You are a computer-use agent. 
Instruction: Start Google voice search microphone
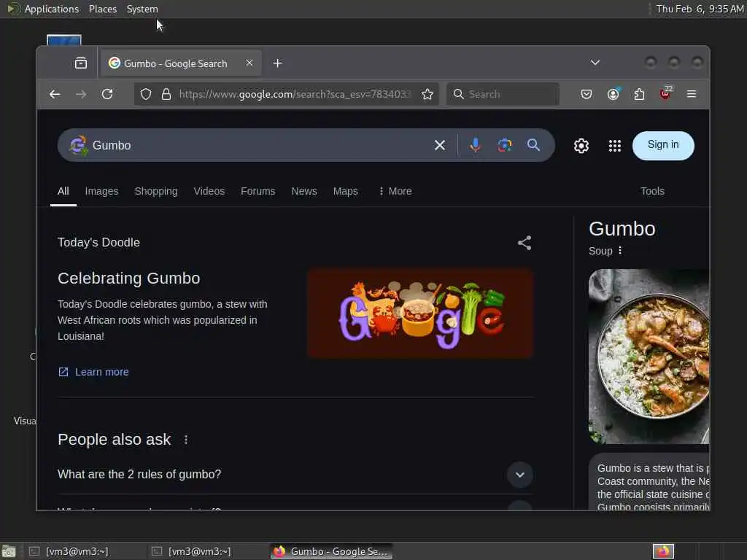pyautogui.click(x=475, y=145)
